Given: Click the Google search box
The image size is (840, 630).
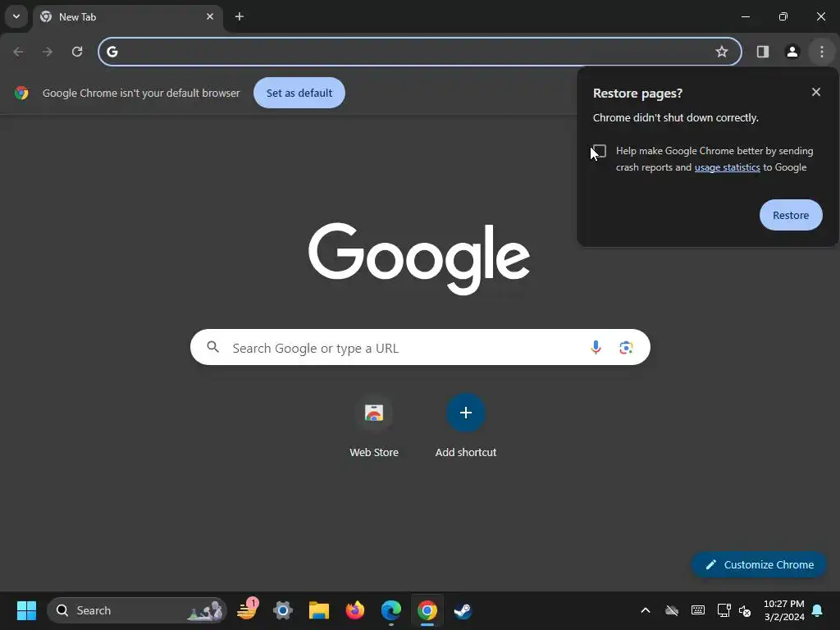Looking at the screenshot, I should click(420, 347).
